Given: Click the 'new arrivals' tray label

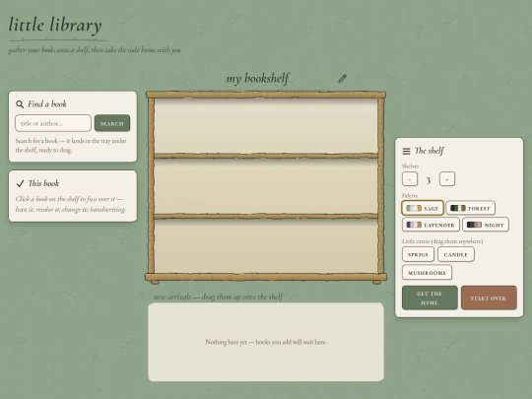Looking at the screenshot, I should 218,297.
